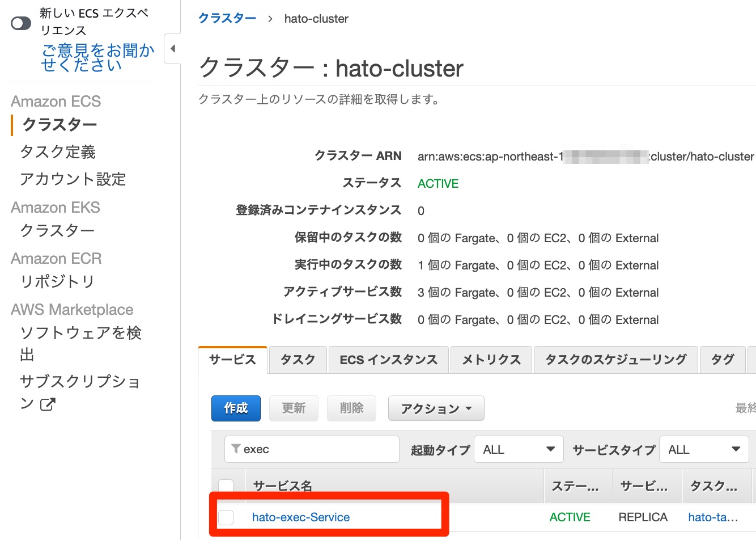Open the hato-exec-Service service link
Image resolution: width=756 pixels, height=540 pixels.
tap(301, 517)
